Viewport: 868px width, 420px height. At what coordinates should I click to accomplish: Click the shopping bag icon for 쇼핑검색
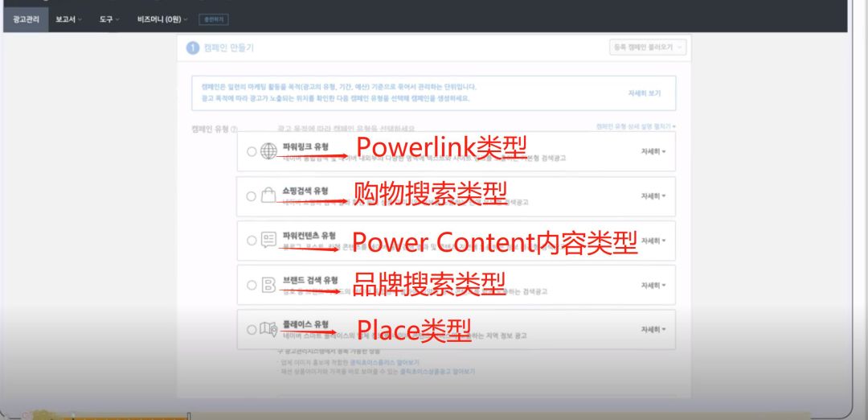point(268,195)
